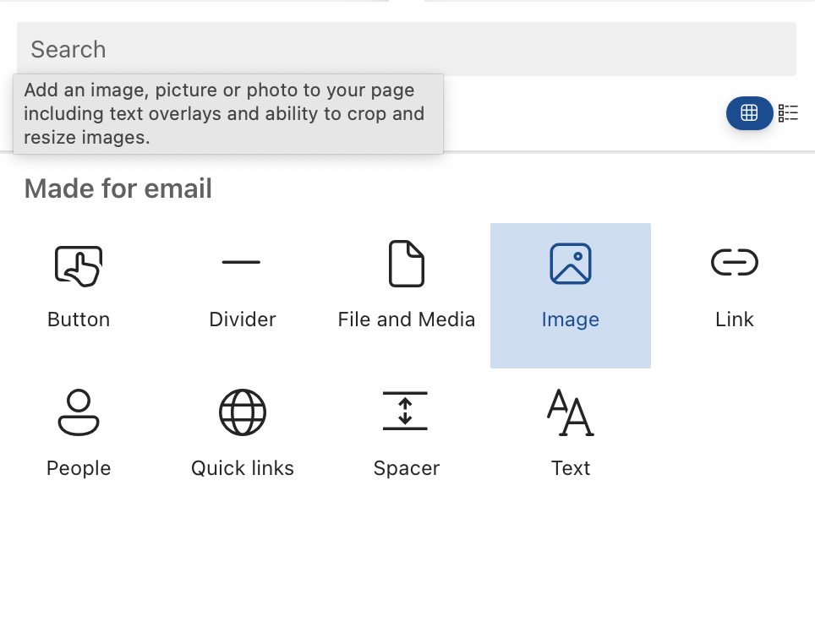
Task: Click the "File and Media" label
Action: 407,319
